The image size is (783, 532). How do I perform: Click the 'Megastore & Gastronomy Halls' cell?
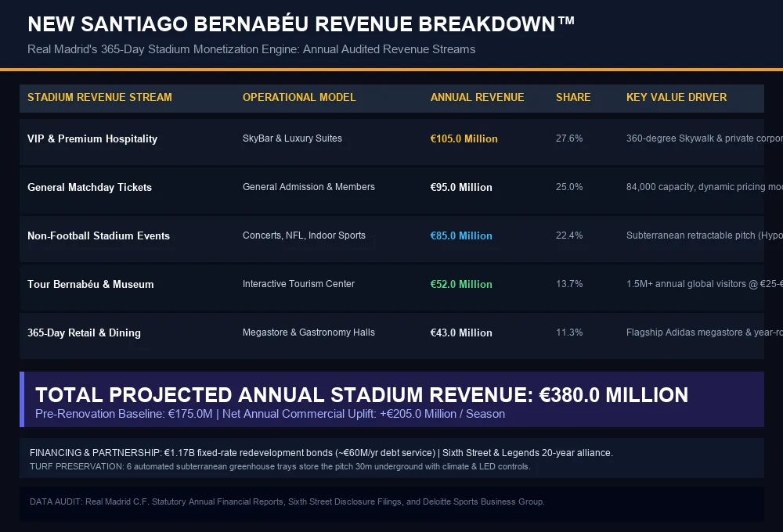[309, 332]
